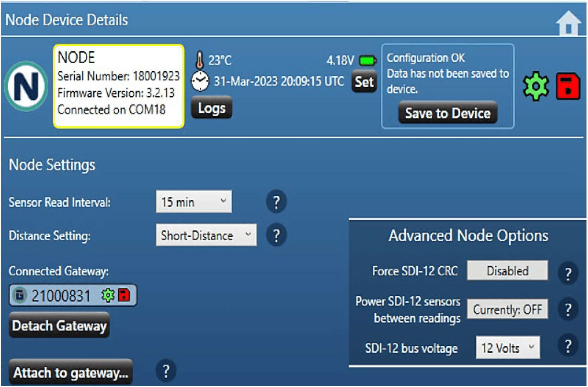Click the red save icon beside the gear
The height and width of the screenshot is (387, 588).
point(568,86)
